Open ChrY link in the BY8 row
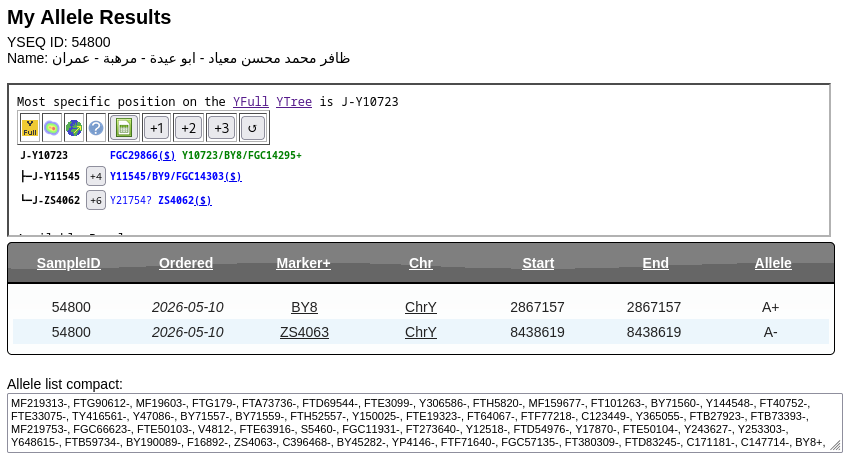The height and width of the screenshot is (463, 851). click(x=421, y=307)
